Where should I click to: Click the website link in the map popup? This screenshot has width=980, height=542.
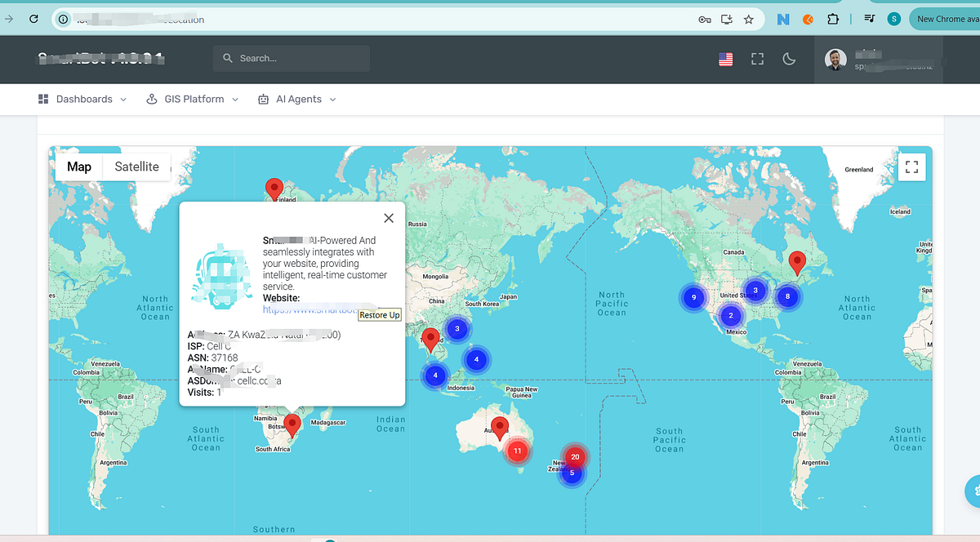pos(292,309)
